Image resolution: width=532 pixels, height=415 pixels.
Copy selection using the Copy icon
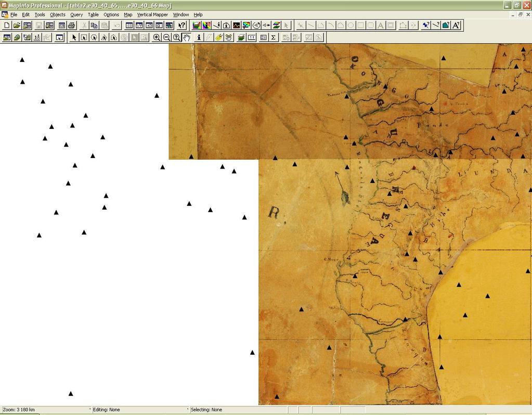pyautogui.click(x=94, y=25)
